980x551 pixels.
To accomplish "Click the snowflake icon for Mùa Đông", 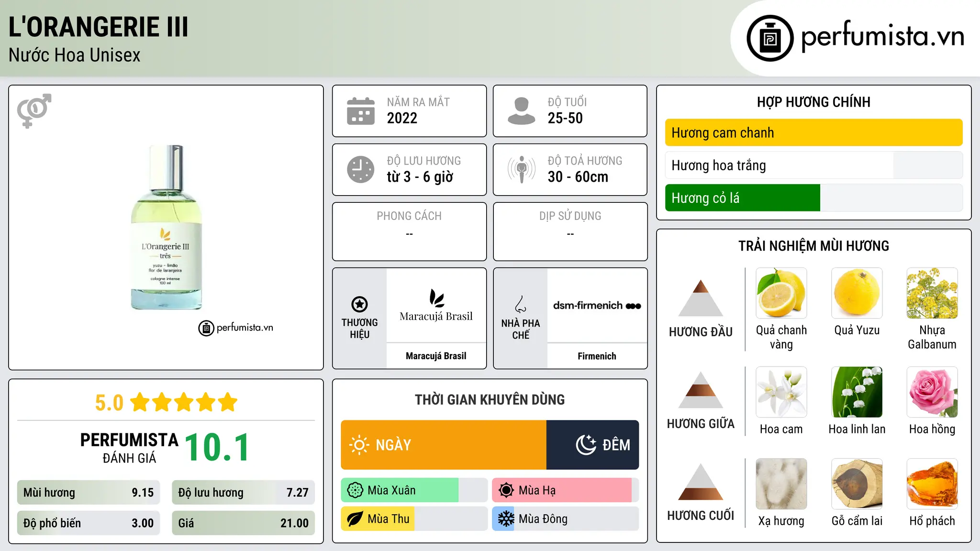I will [x=506, y=519].
